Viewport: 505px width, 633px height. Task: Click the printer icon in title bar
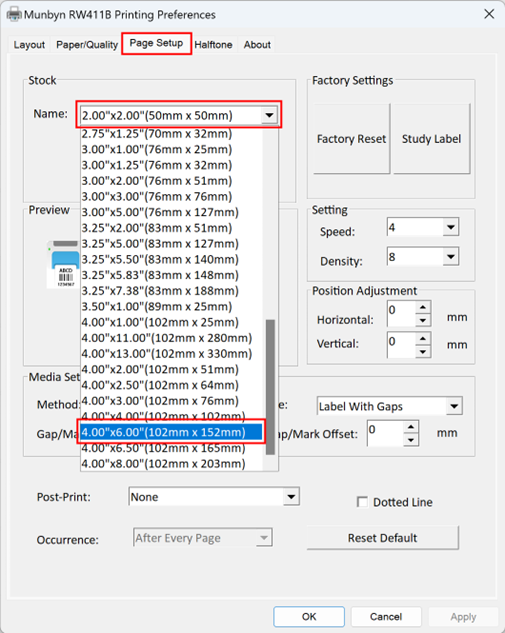pos(14,15)
